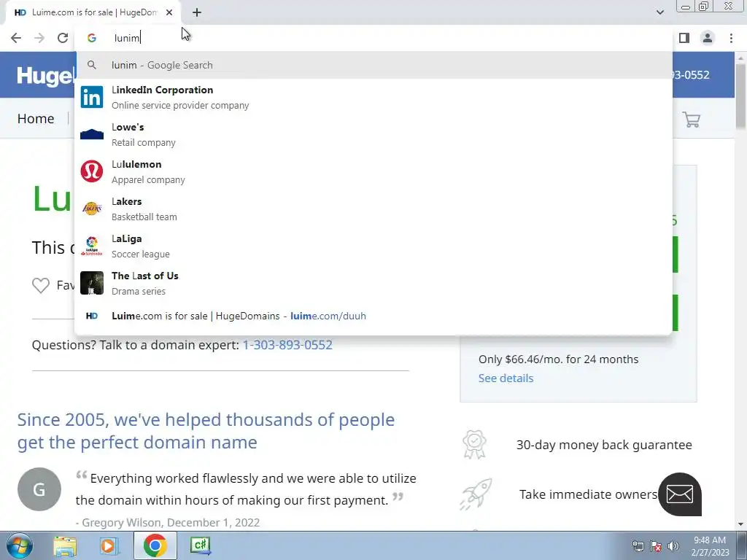Open the Luime.com HugeDomains history suggestion
Viewport: 747px width, 560px height.
(x=374, y=316)
